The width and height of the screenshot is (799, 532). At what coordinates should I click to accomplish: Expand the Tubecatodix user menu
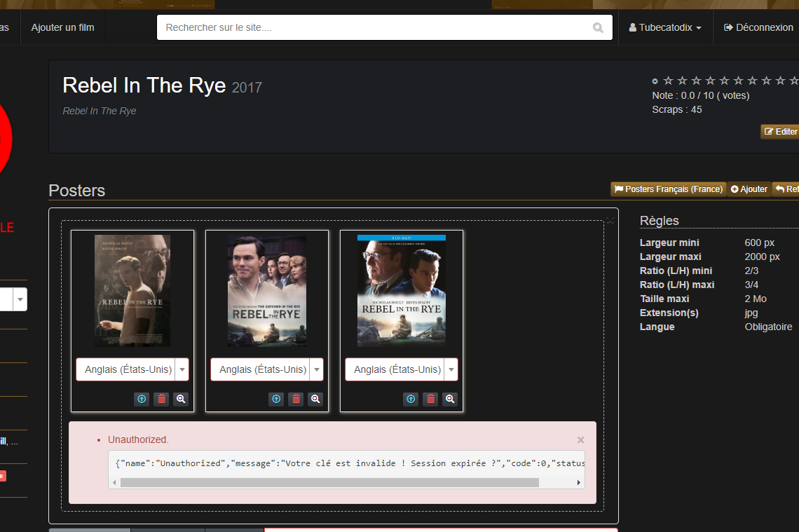(666, 27)
